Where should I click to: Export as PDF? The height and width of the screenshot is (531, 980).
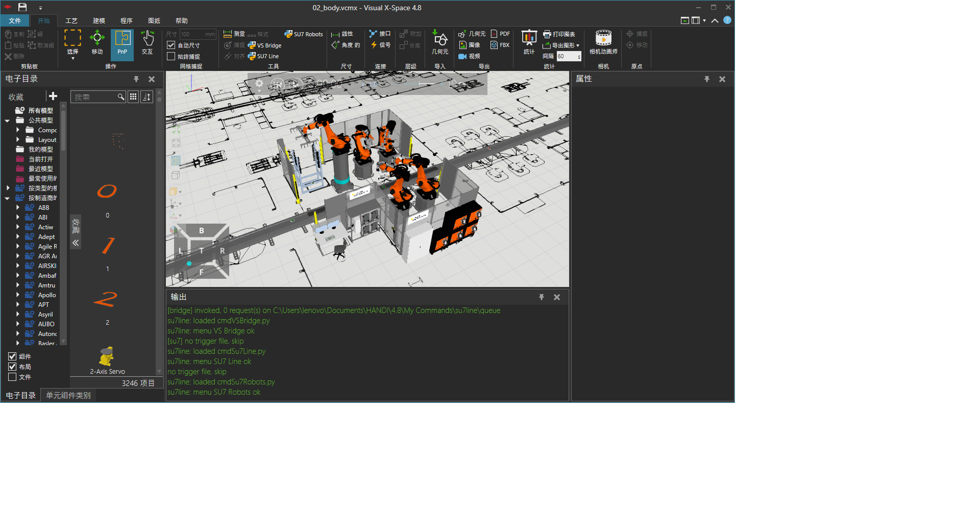500,34
